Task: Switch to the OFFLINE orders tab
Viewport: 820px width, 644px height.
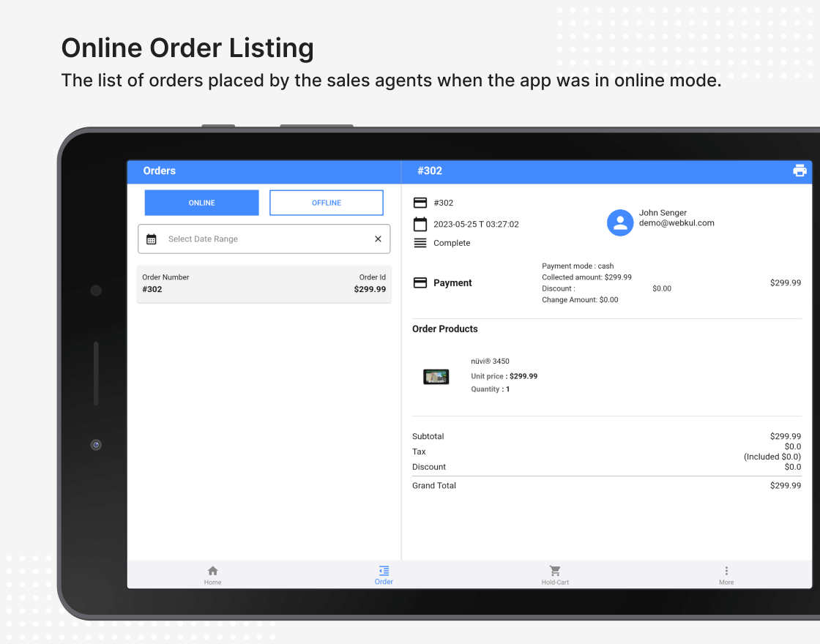Action: pos(327,203)
